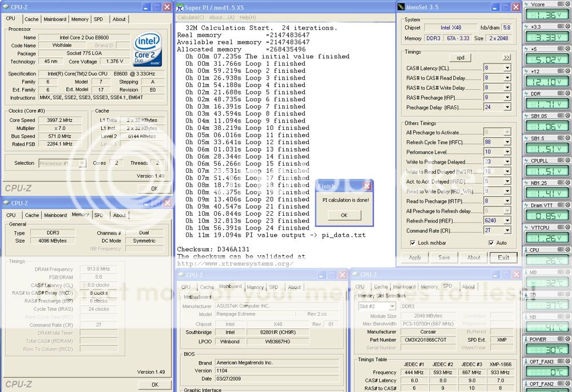Switch to Mainboard tab in the CPU-Z processor window

[55, 19]
